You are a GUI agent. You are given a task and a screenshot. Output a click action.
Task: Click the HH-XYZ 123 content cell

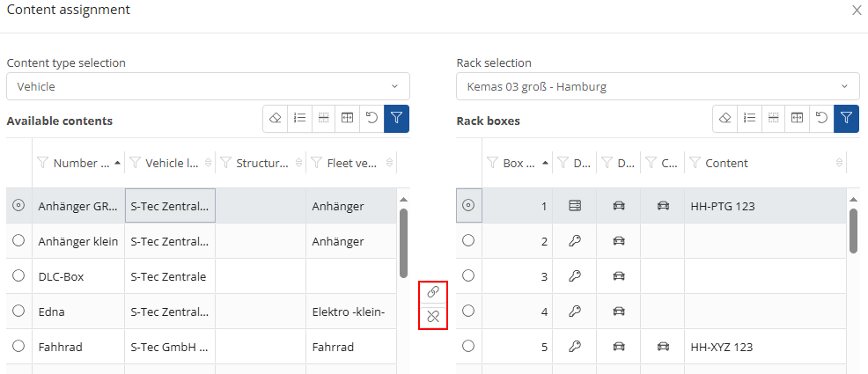click(x=724, y=347)
